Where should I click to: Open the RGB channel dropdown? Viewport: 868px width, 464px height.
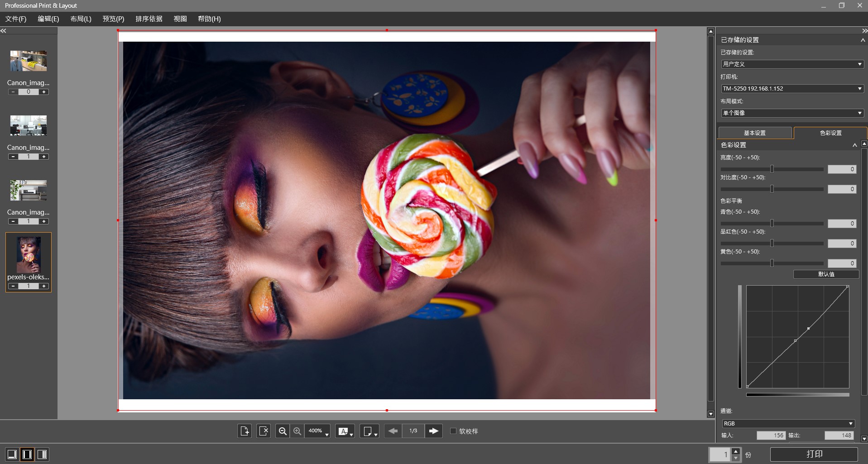[x=788, y=424]
